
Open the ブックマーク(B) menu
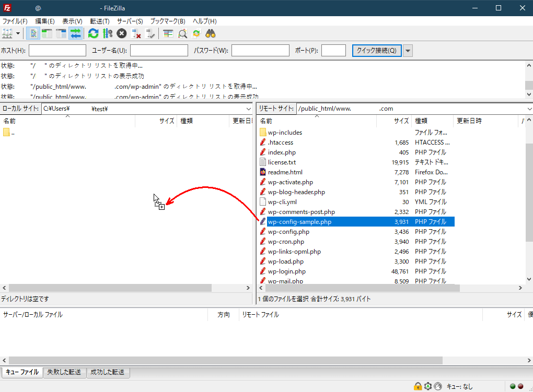coord(168,21)
